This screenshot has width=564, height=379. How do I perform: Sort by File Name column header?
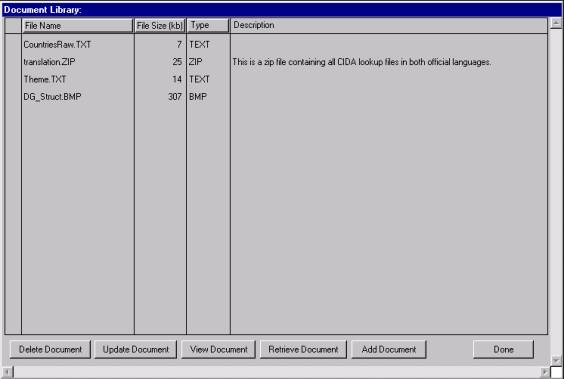point(77,26)
